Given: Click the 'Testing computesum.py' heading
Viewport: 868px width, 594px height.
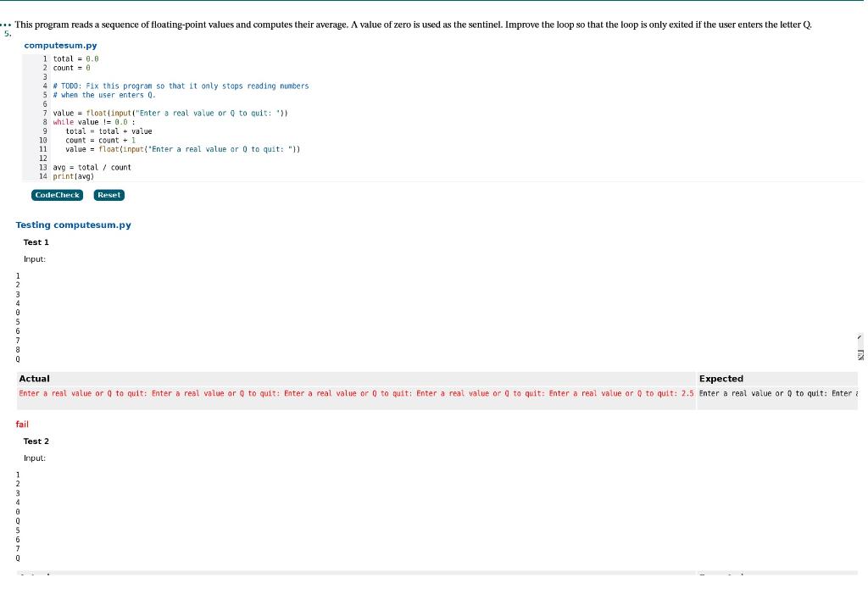Looking at the screenshot, I should 73,225.
